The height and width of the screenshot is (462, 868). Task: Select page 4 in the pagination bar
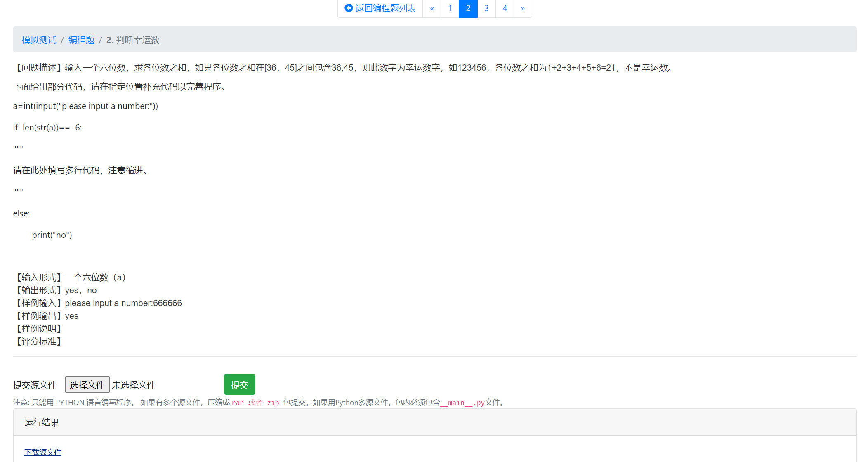(x=504, y=8)
